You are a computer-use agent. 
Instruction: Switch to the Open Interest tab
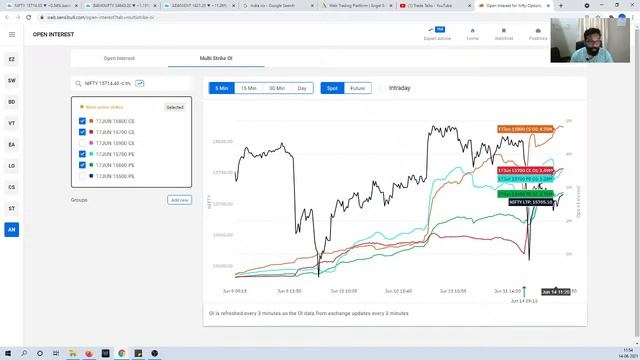click(x=119, y=58)
